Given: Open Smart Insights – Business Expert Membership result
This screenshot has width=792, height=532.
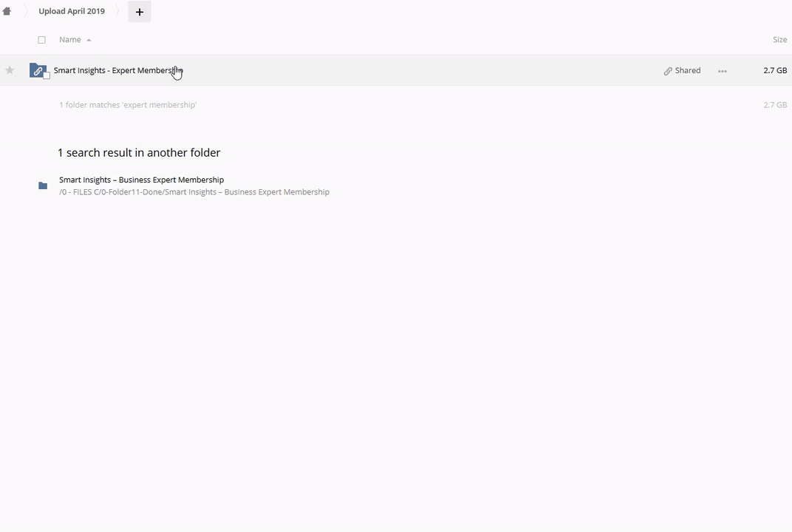Looking at the screenshot, I should pyautogui.click(x=141, y=180).
